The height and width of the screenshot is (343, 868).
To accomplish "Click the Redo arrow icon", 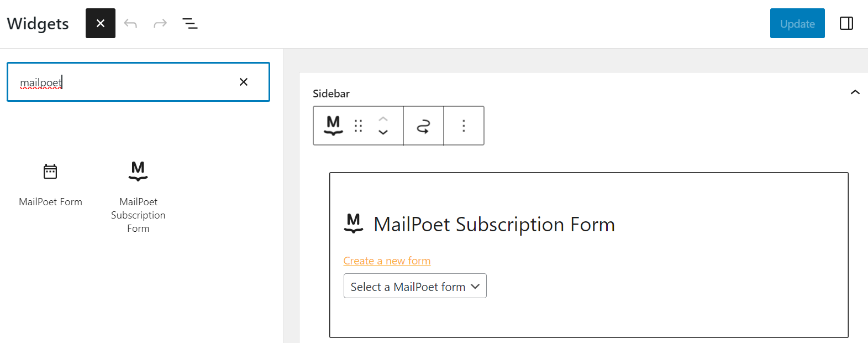I will click(x=160, y=23).
